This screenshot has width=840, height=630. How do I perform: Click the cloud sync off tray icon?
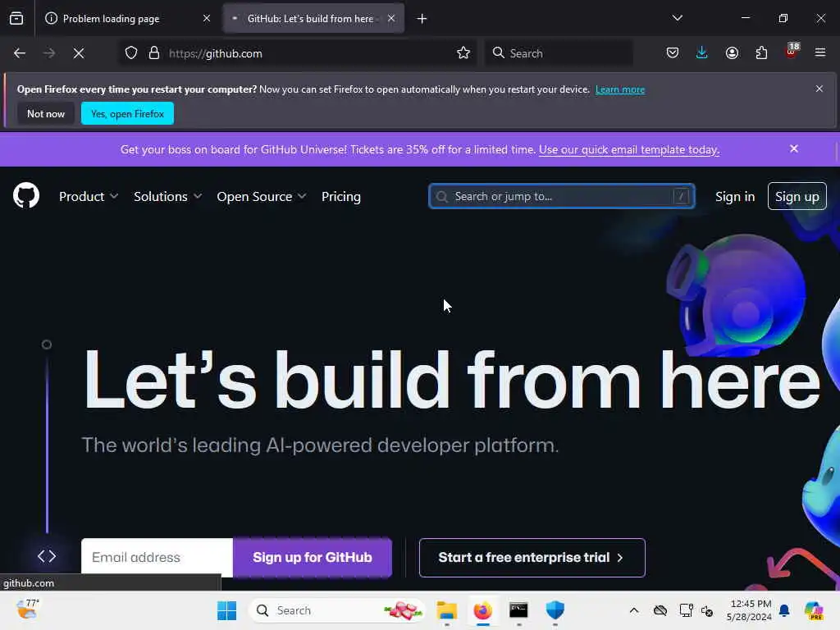(x=660, y=610)
